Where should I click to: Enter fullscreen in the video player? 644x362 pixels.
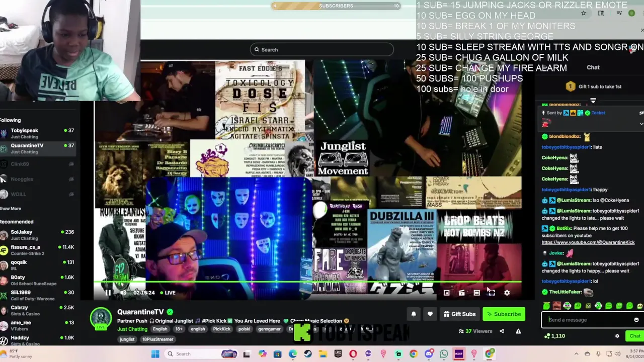click(x=492, y=293)
